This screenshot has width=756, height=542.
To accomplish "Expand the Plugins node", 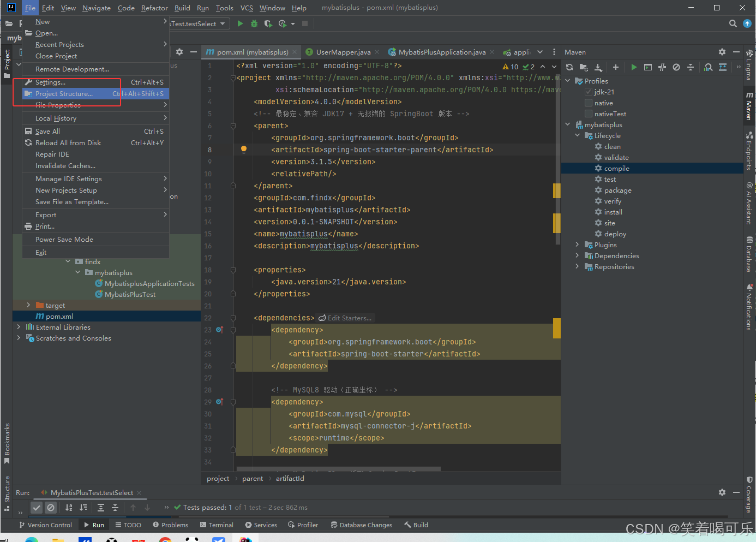I will (x=578, y=245).
